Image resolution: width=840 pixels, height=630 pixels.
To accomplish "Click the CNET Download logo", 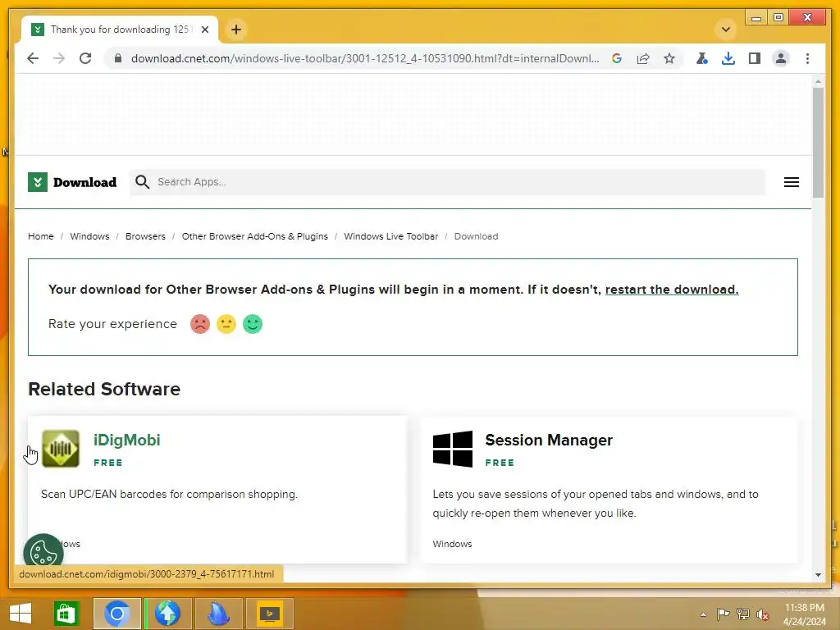I will pos(72,182).
